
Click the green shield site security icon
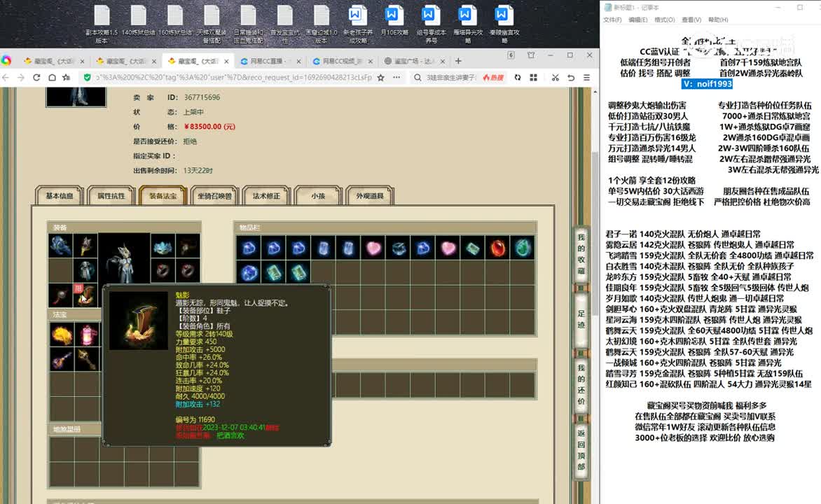coord(87,78)
